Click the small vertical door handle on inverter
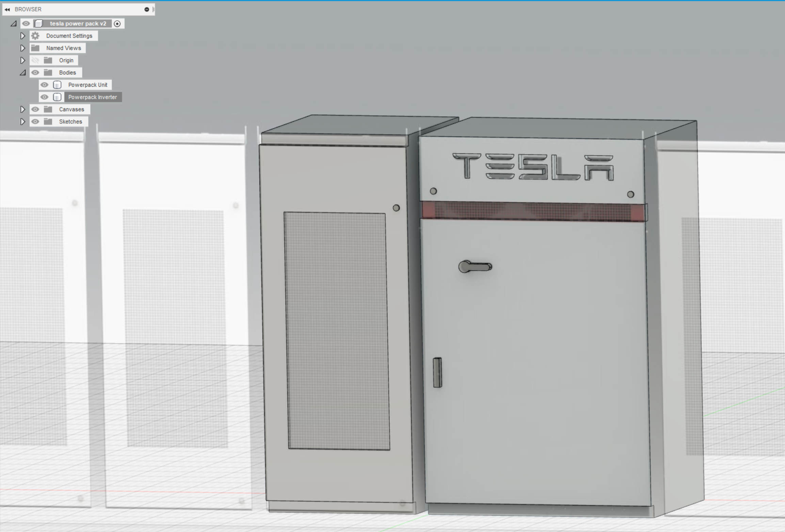Viewport: 785px width, 532px height. point(437,372)
